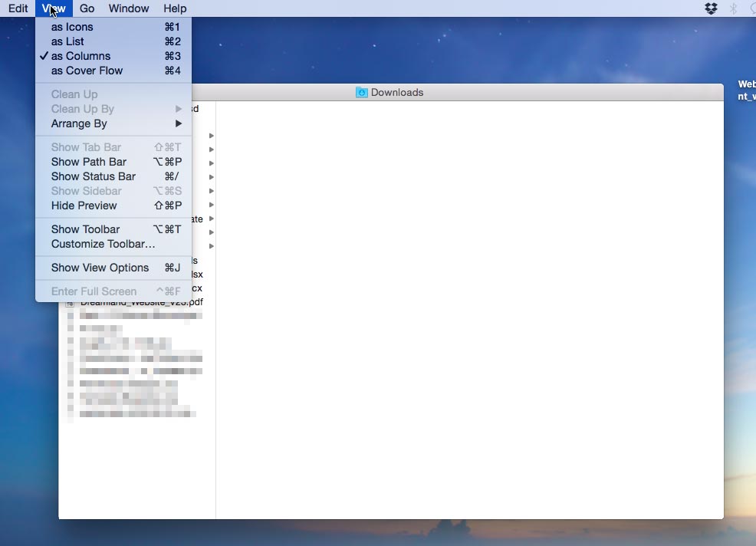Open the Help menu

pos(175,8)
